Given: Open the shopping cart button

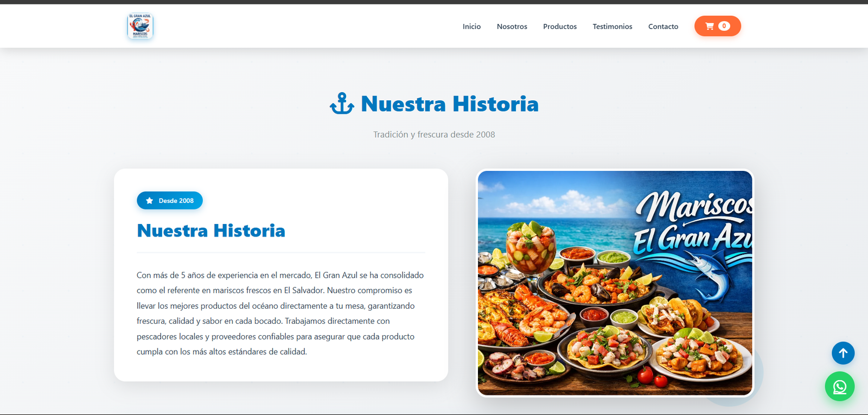Looking at the screenshot, I should coord(717,26).
